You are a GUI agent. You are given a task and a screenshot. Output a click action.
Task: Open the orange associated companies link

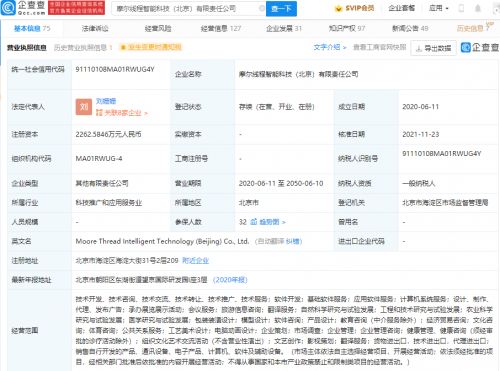pos(122,113)
